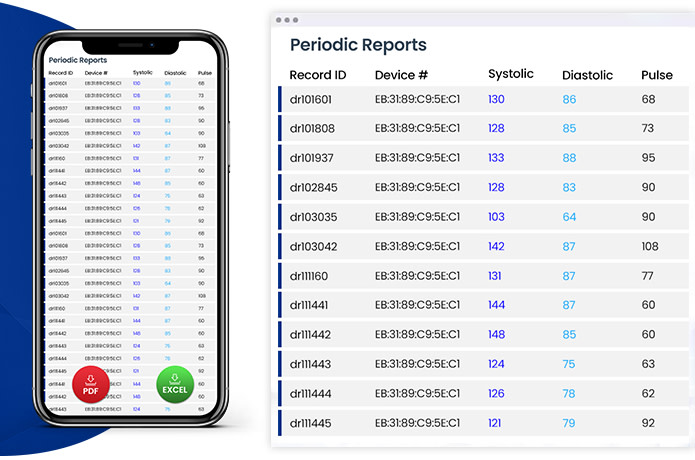Click pulse value 77 in row dr111160

647,276
